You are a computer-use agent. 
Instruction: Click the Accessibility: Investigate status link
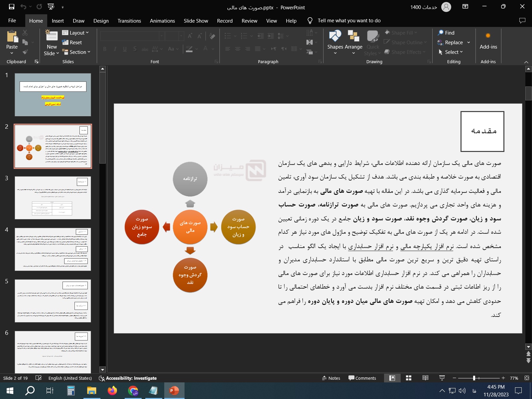(128, 378)
